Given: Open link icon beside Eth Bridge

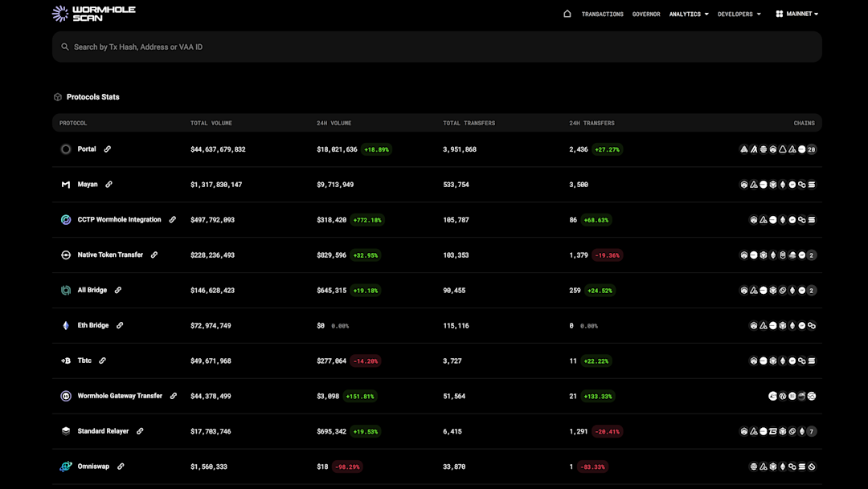Looking at the screenshot, I should coord(120,325).
